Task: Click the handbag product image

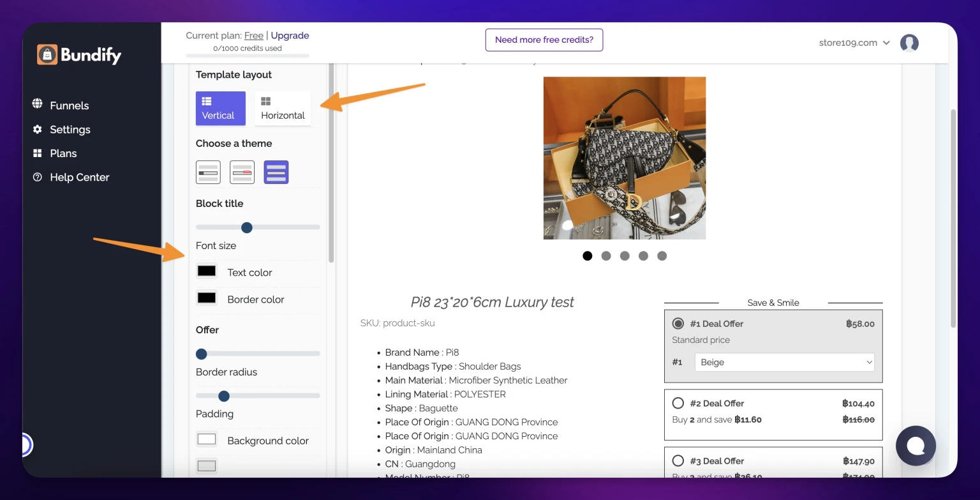Action: 625,158
